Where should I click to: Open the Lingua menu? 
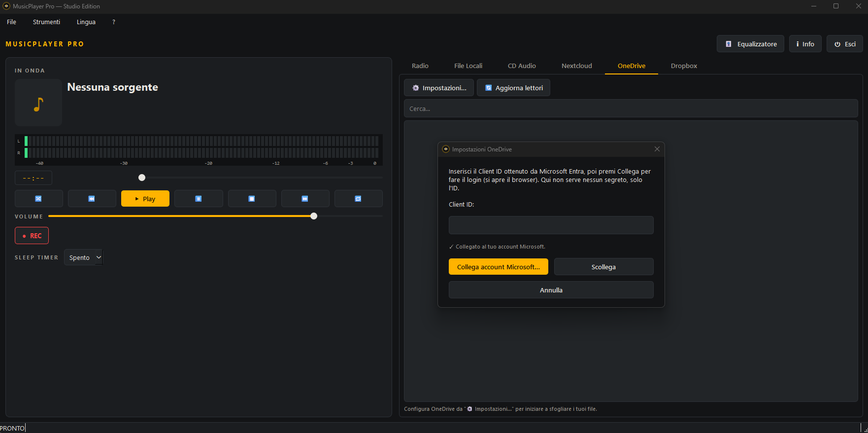tap(86, 22)
